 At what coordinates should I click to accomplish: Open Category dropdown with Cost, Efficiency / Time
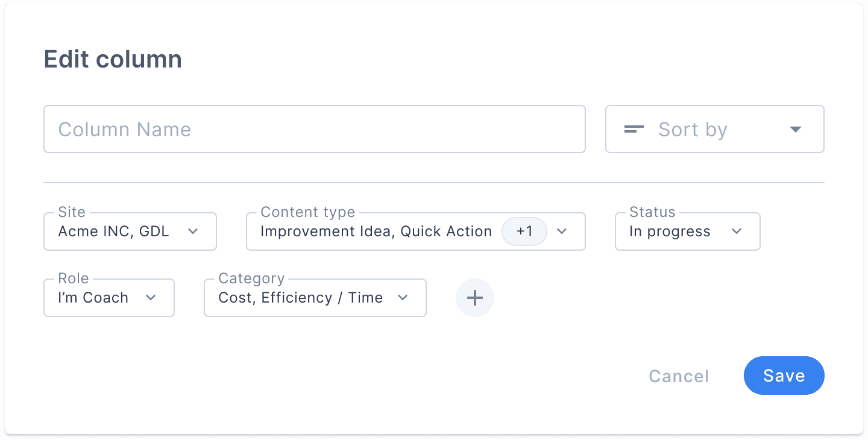click(315, 298)
